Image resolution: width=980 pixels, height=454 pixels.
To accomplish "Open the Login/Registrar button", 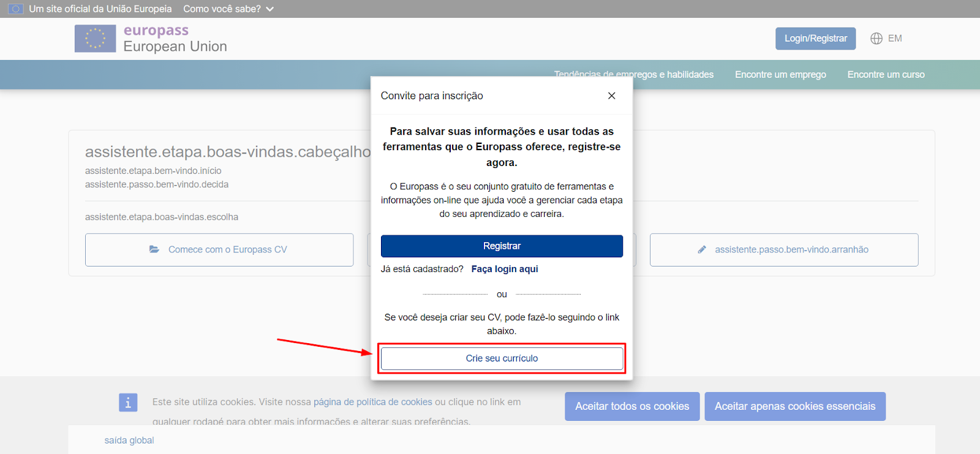I will (x=815, y=39).
